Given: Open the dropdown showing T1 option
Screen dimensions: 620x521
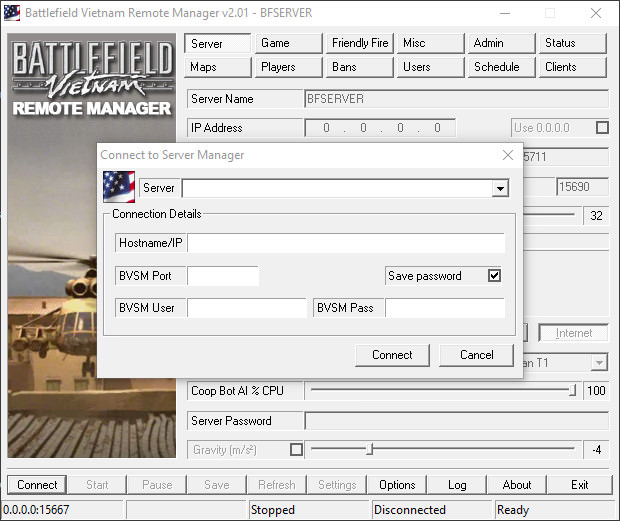Looking at the screenshot, I should [x=598, y=363].
